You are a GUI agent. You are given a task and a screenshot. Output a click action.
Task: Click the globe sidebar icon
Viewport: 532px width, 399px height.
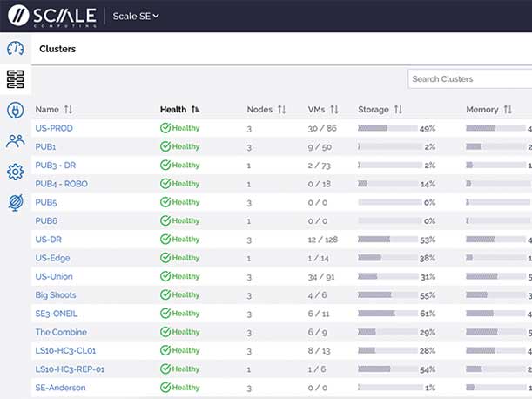[15, 202]
